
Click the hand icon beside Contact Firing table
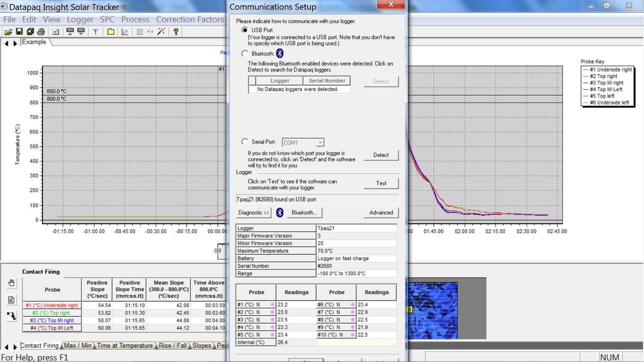[x=11, y=283]
